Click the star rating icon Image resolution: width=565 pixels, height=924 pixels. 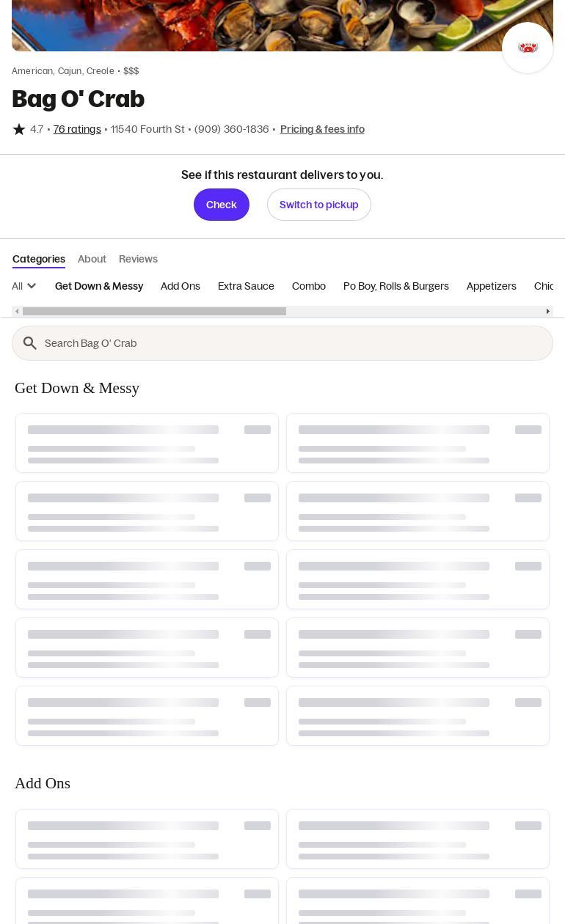click(x=19, y=129)
